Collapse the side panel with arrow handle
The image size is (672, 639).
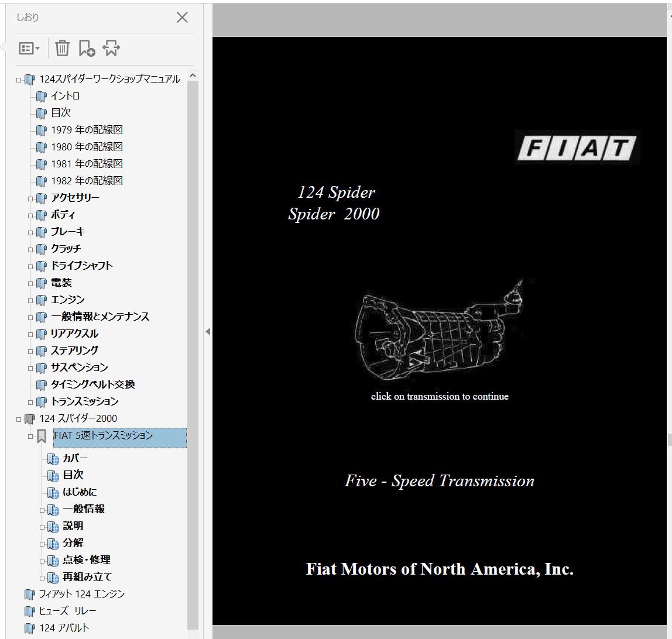pos(208,331)
